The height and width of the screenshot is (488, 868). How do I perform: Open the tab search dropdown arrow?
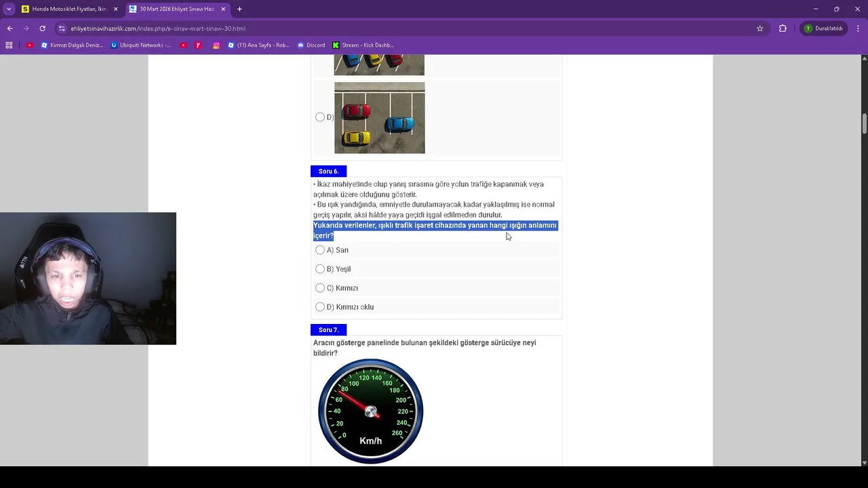coord(9,9)
